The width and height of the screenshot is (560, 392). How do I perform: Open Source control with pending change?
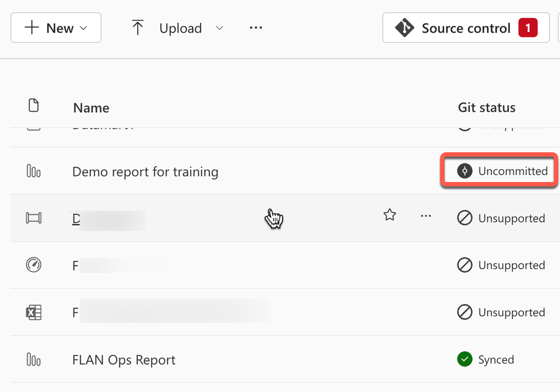(465, 27)
